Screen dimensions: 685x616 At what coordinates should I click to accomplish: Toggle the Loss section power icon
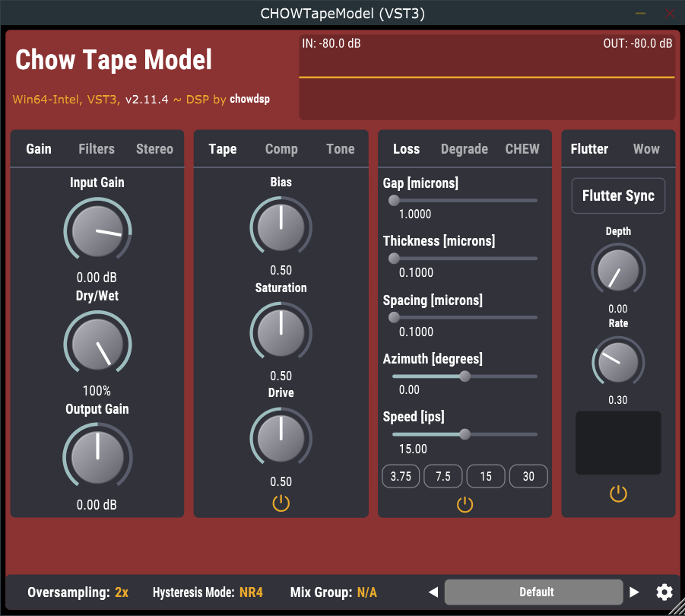pos(465,505)
